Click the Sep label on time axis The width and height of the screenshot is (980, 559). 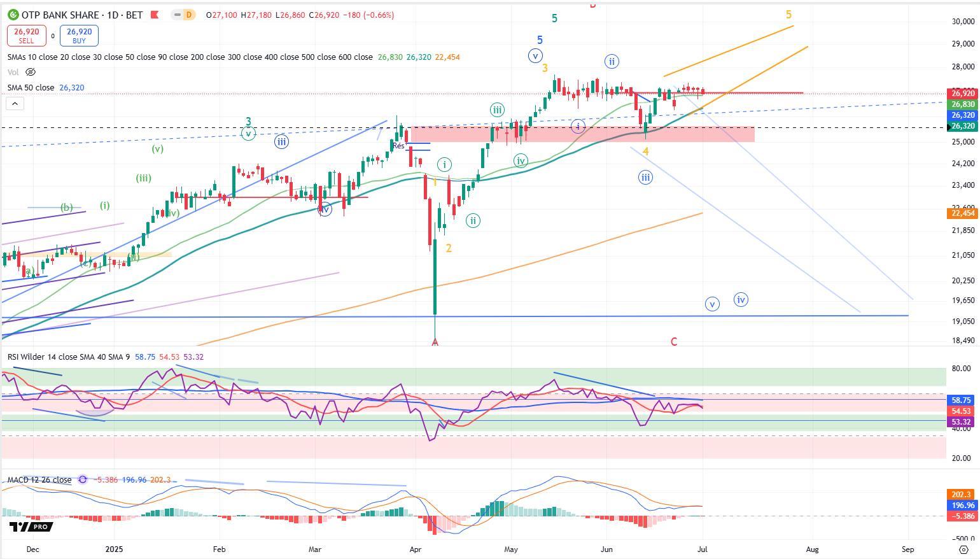point(908,549)
